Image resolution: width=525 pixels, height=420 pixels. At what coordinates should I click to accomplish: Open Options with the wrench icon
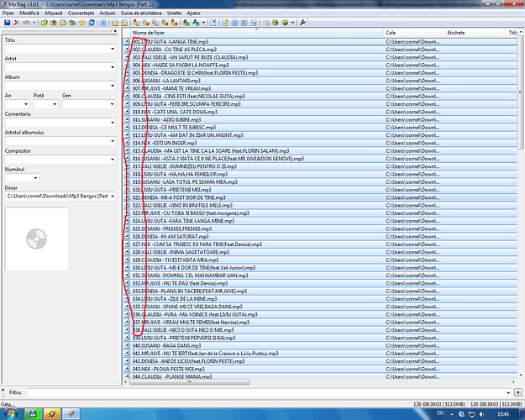[302, 23]
